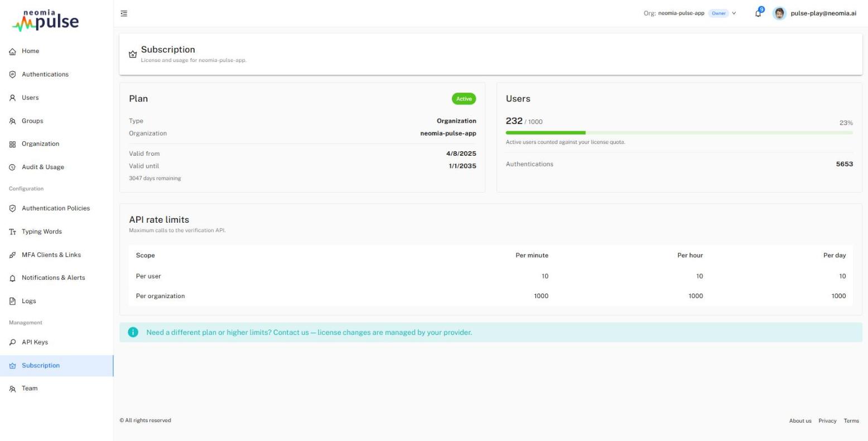
Task: Click the Per day column header
Action: pyautogui.click(x=835, y=255)
